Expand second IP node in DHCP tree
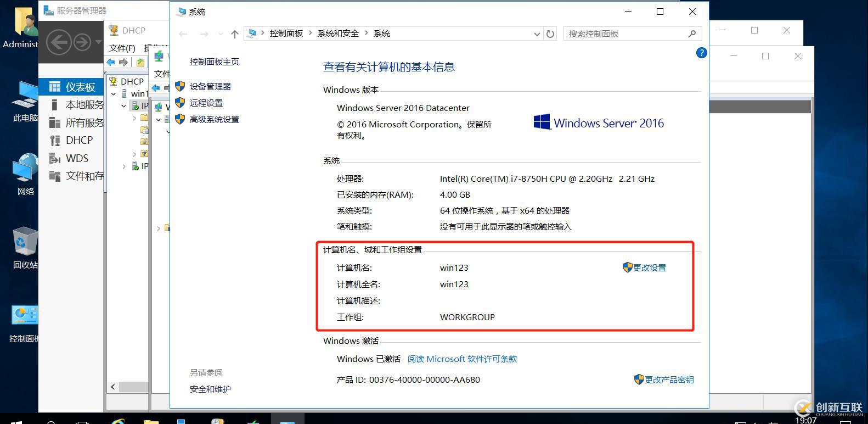868x424 pixels. click(124, 166)
